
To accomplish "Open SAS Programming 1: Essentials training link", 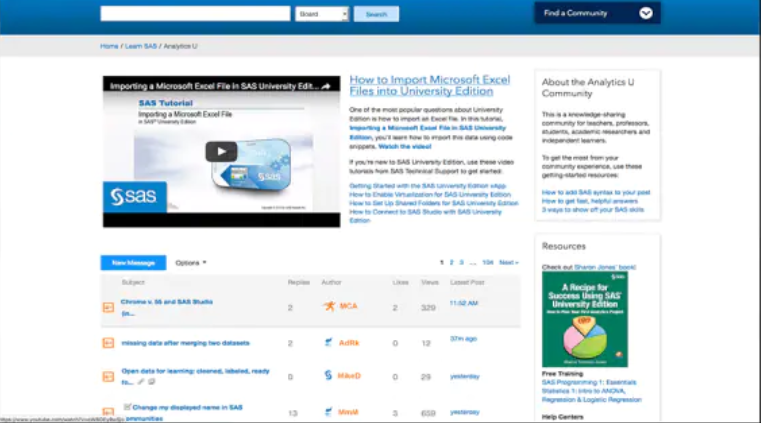I will click(x=589, y=382).
